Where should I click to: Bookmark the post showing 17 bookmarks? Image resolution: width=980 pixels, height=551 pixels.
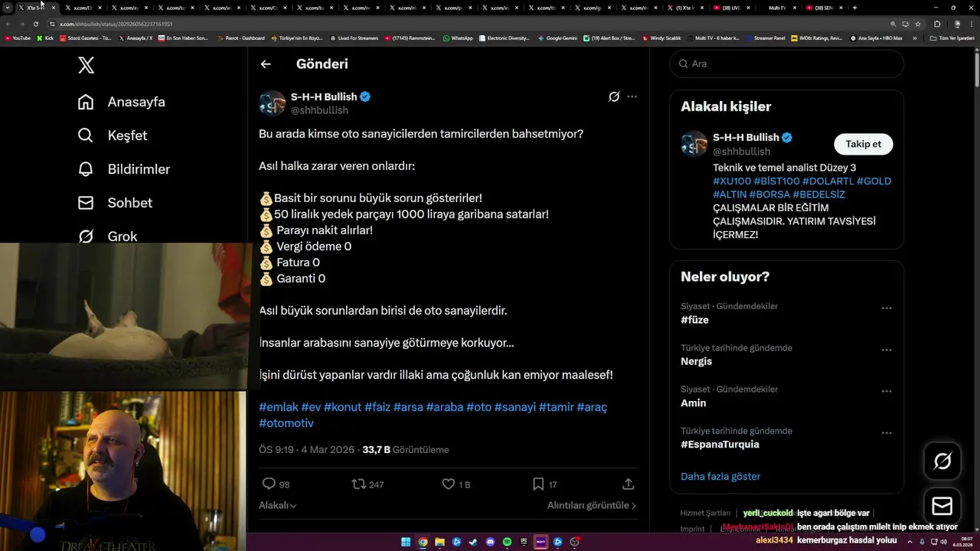coord(544,484)
